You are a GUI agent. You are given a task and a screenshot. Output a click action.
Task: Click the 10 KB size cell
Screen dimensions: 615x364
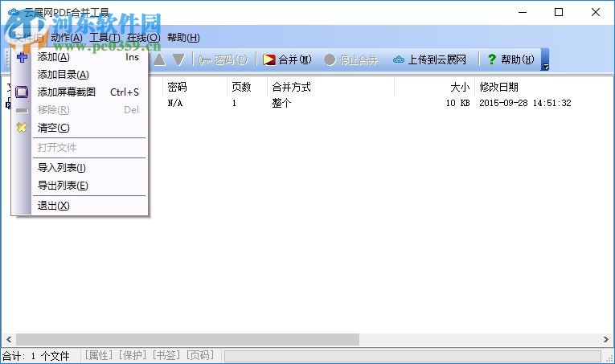pos(457,103)
